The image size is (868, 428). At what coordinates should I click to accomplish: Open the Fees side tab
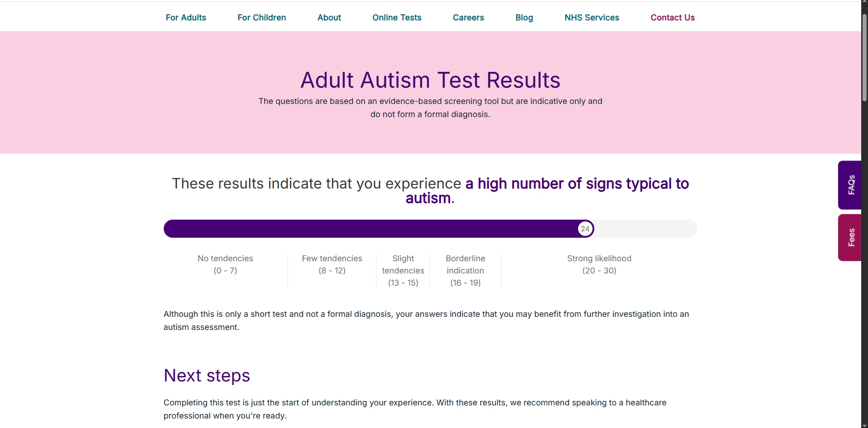tap(850, 237)
